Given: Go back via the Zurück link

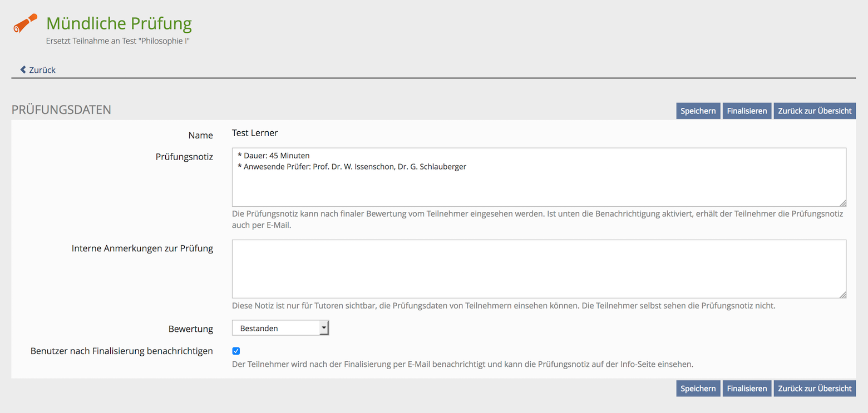Looking at the screenshot, I should tap(42, 70).
